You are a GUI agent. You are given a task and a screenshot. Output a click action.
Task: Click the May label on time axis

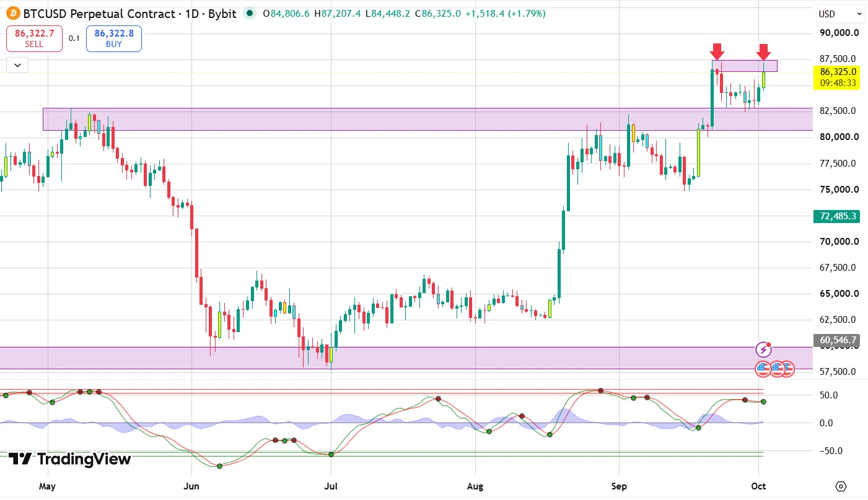point(47,486)
